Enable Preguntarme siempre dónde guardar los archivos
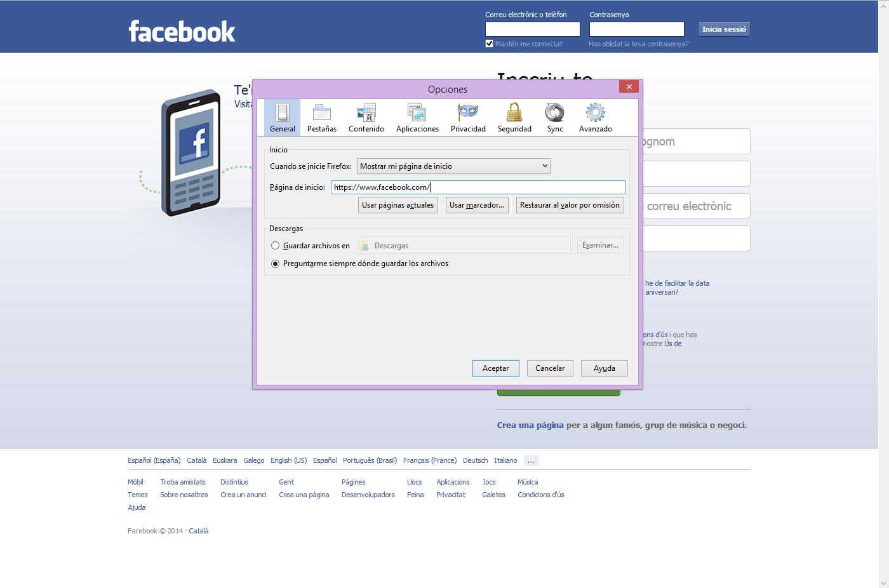889x588 pixels. click(x=276, y=264)
